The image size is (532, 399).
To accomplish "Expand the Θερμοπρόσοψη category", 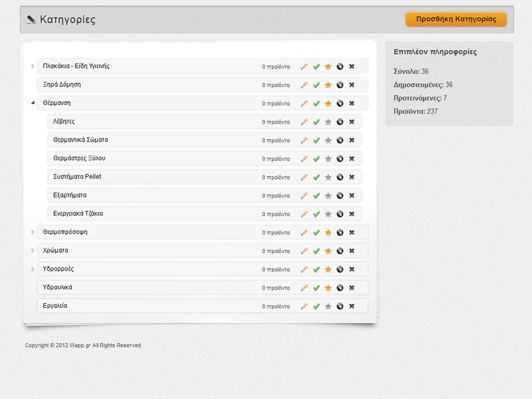I will coord(33,232).
